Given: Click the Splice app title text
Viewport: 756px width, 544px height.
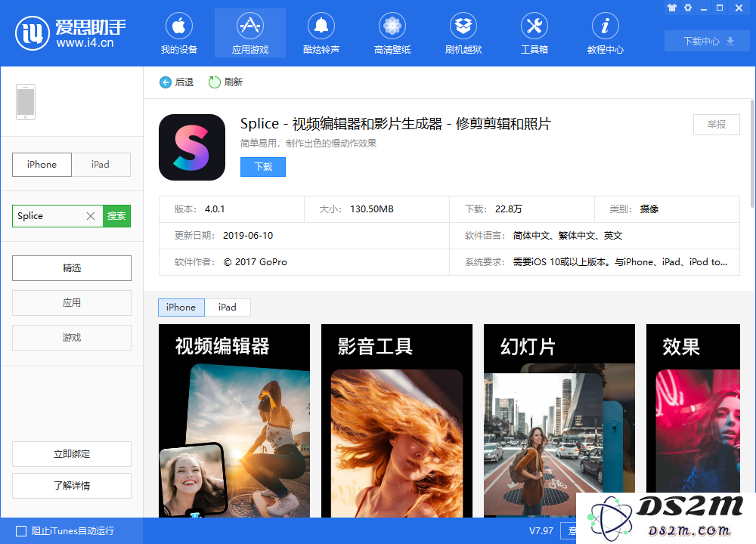Looking at the screenshot, I should (x=395, y=124).
